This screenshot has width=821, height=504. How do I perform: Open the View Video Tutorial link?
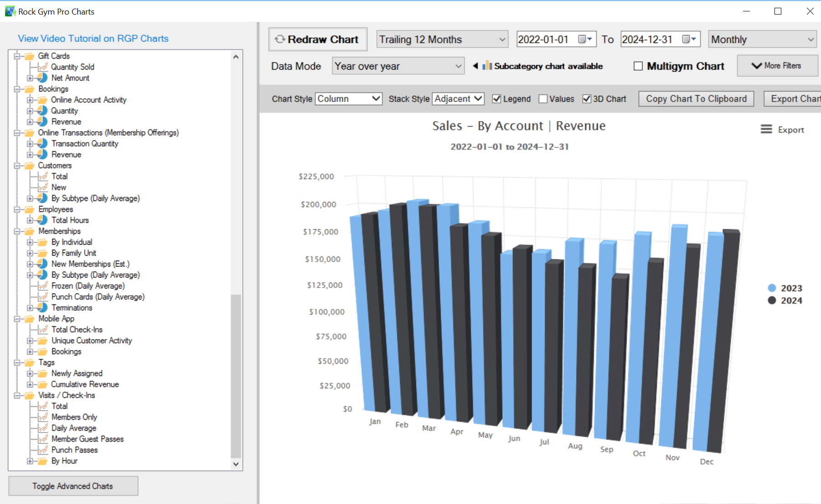[93, 39]
